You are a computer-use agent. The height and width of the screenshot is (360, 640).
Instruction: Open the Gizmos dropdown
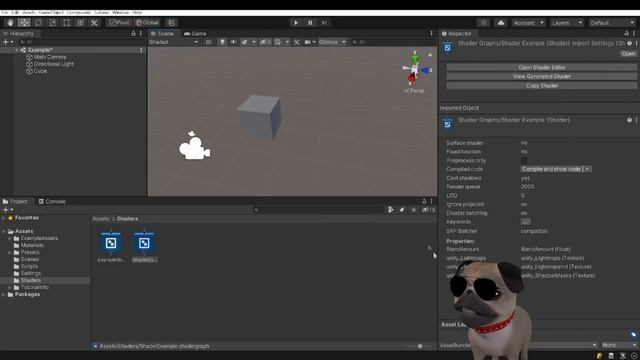332,42
